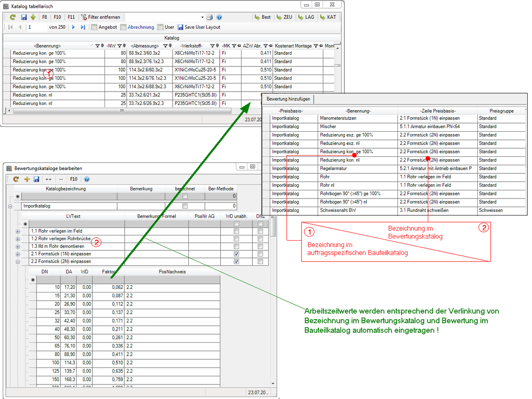Open the dropdown arrow next to Filter entfernen
Image resolution: width=532 pixels, height=399 pixels.
(x=202, y=17)
